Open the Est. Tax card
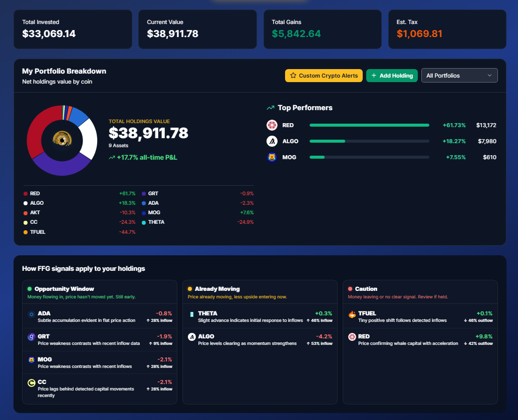The image size is (518, 420). 447,29
